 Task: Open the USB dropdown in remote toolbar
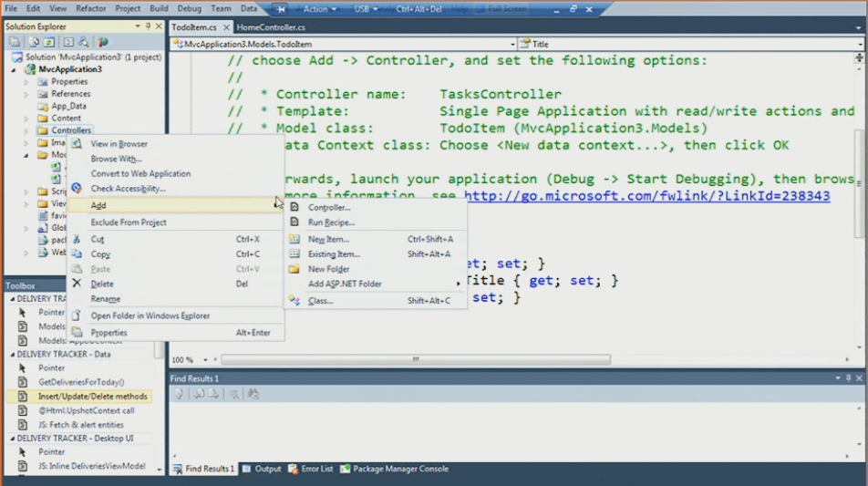click(x=366, y=9)
